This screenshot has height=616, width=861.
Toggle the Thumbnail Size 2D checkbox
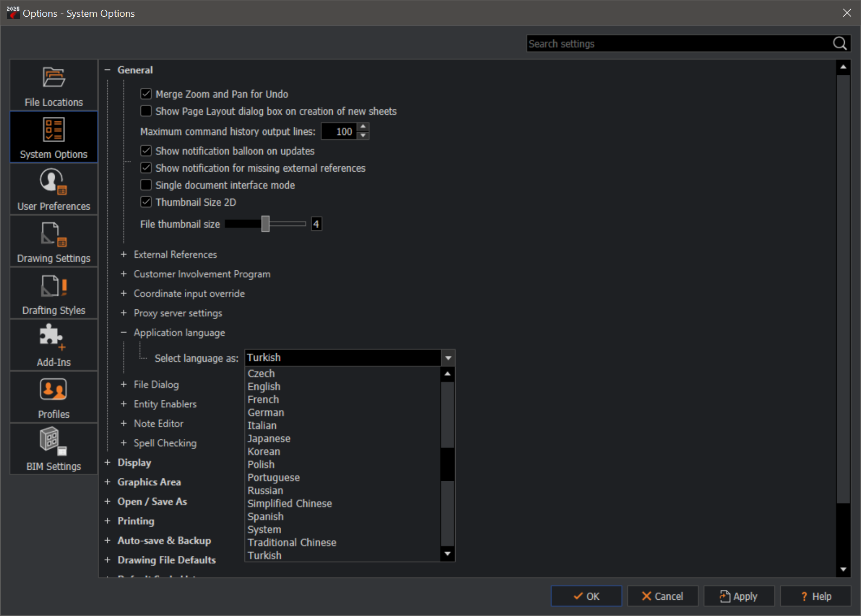pos(146,202)
